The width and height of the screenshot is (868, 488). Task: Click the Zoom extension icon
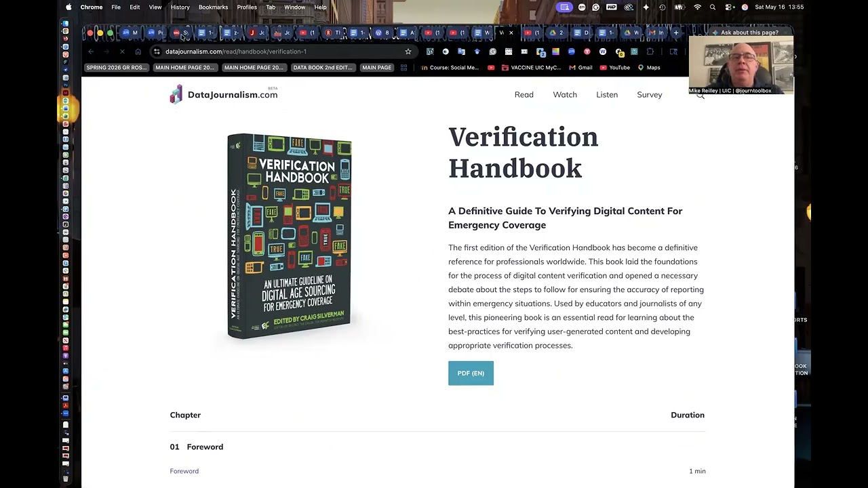[572, 52]
